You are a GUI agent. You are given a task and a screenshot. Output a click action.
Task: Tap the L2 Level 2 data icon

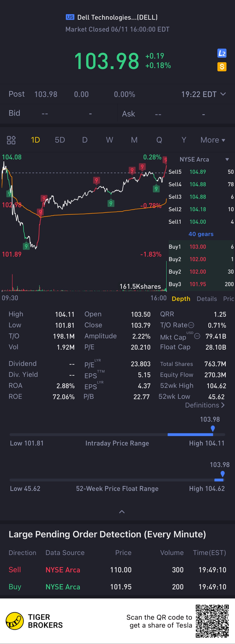point(222,53)
